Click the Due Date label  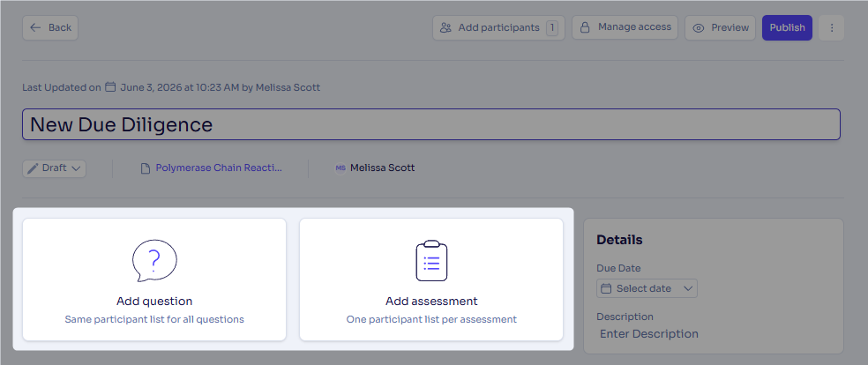coord(618,268)
